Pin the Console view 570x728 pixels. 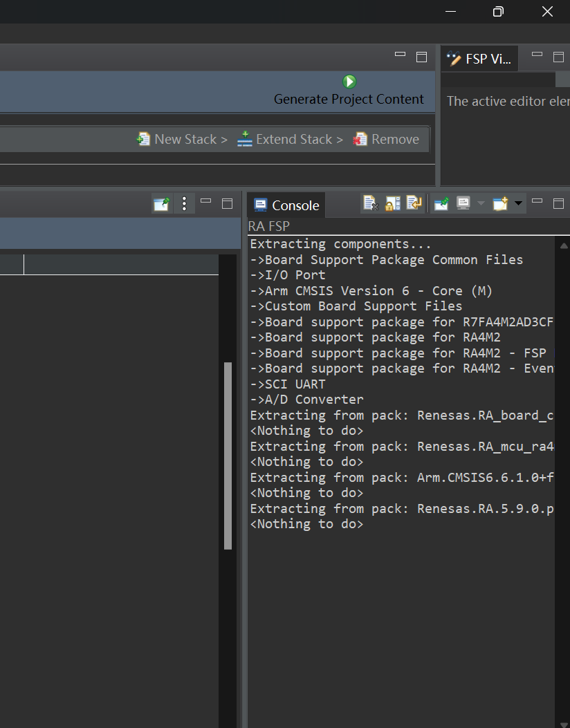coord(441,203)
